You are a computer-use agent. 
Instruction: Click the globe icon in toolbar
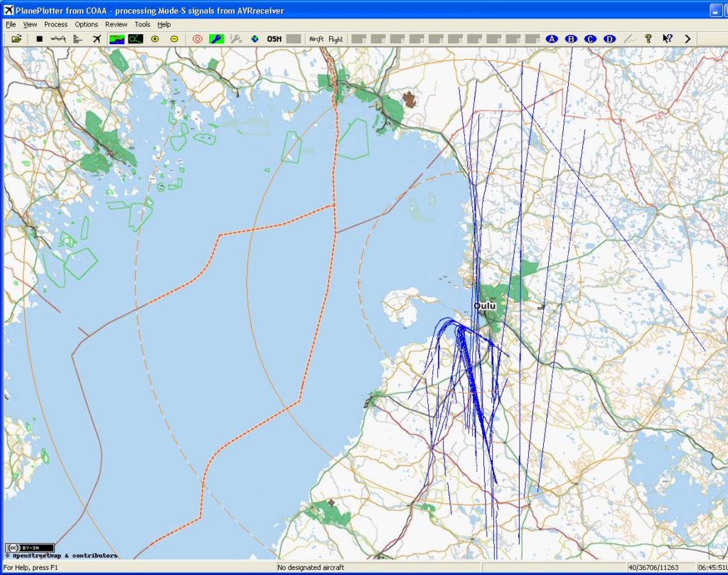(x=255, y=39)
